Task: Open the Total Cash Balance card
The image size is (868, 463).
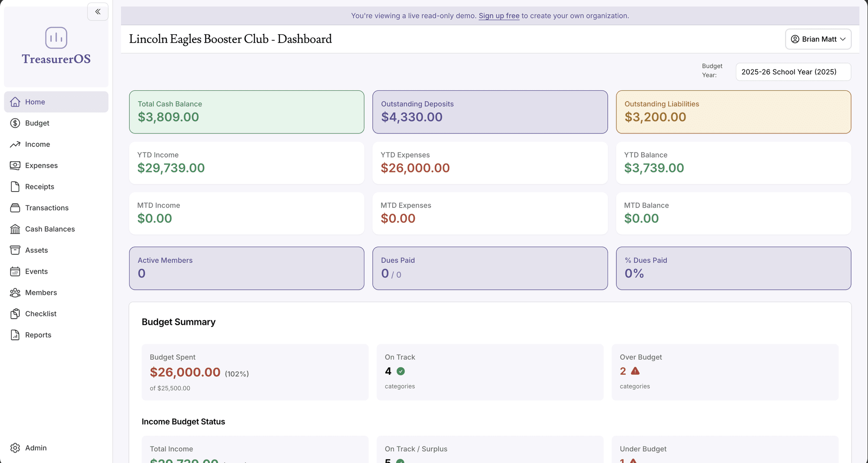Action: [247, 112]
